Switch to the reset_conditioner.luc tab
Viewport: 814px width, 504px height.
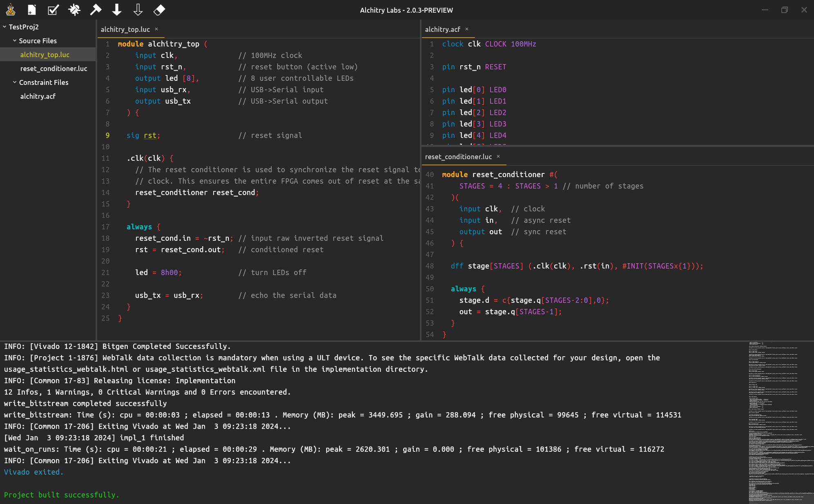458,157
